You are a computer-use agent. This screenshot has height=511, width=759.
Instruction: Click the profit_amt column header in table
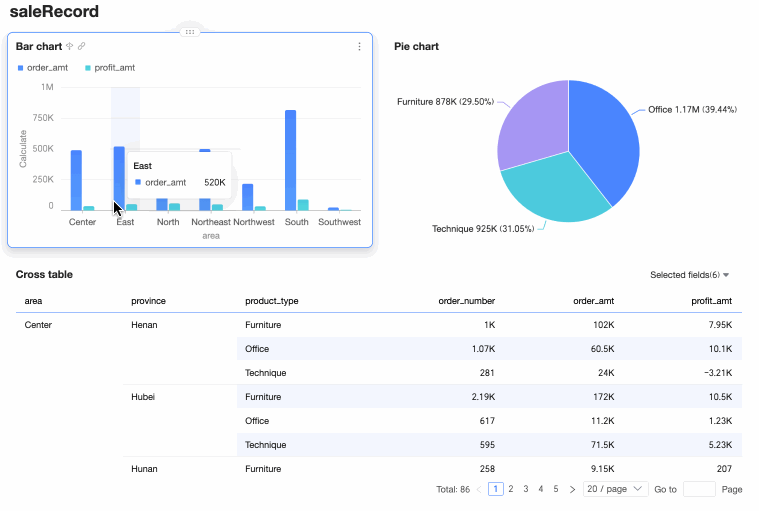click(x=712, y=301)
